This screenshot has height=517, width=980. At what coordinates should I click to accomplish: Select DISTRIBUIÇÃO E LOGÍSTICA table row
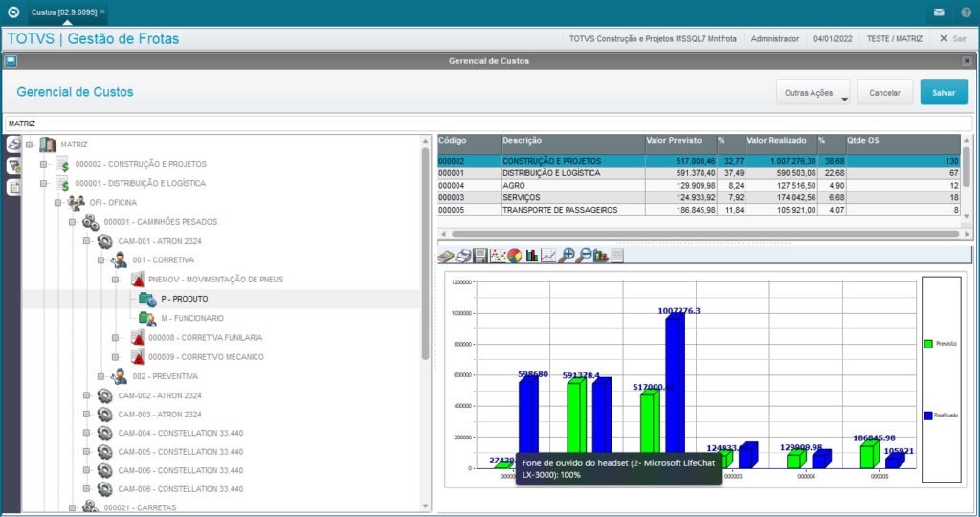pos(698,173)
